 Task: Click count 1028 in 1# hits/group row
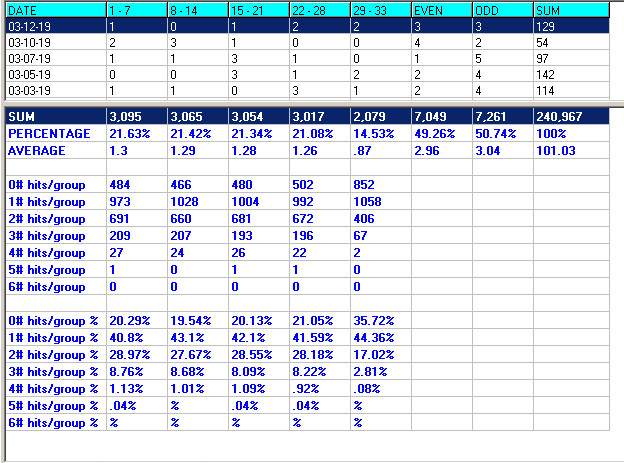[x=184, y=202]
